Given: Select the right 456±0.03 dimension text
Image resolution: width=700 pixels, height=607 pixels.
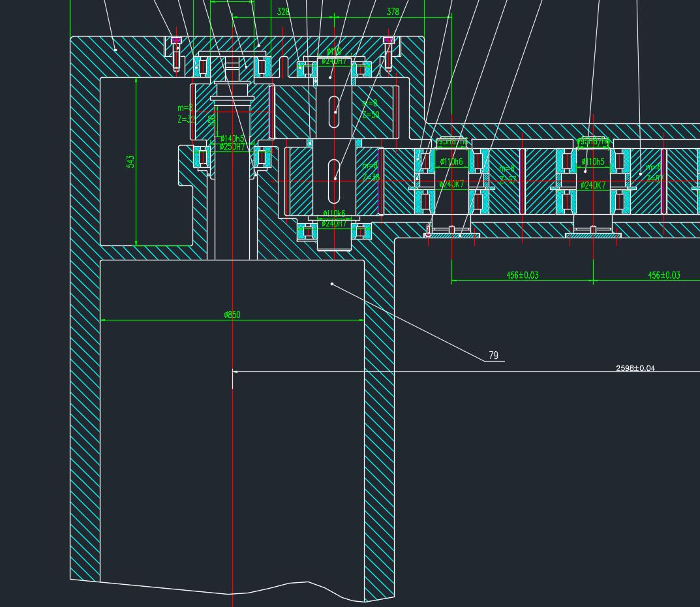Looking at the screenshot, I should click(663, 275).
